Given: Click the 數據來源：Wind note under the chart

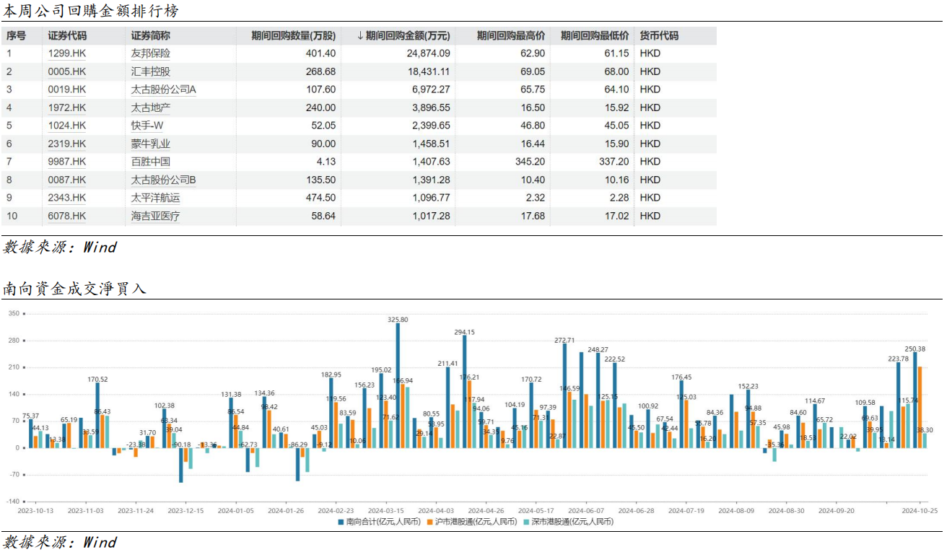Looking at the screenshot, I should click(x=60, y=542).
